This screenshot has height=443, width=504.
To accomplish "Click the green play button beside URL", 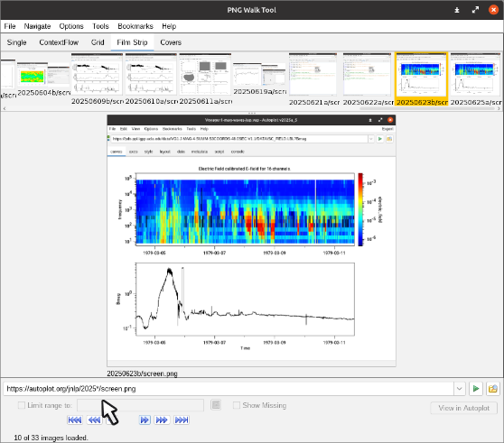I will (476, 389).
